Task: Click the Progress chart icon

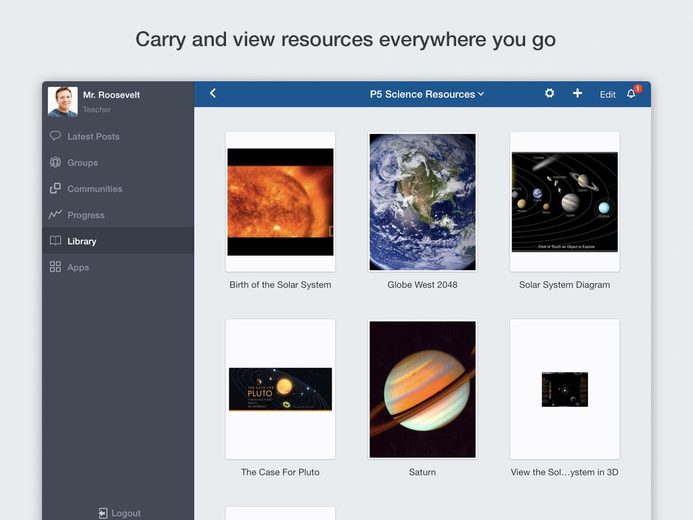Action: 55,215
